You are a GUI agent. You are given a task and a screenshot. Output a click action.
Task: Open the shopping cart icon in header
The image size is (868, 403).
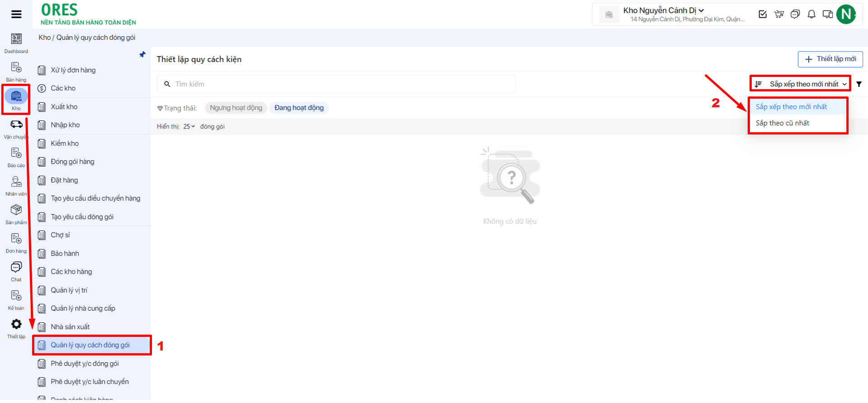[x=779, y=14]
